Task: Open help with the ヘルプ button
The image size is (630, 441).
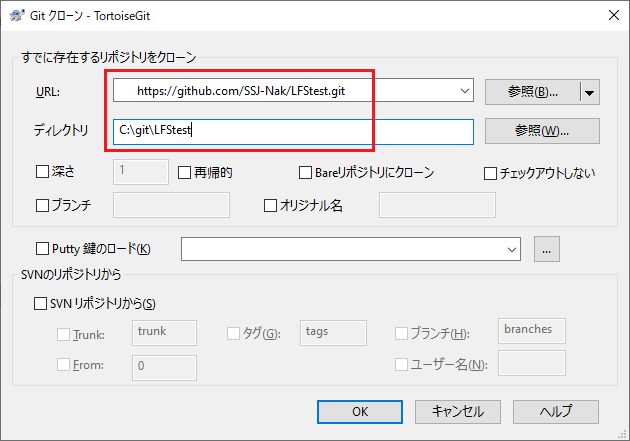Action: click(x=556, y=412)
